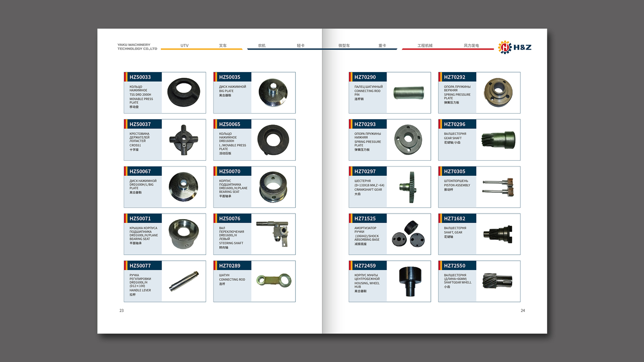Open the HZ50037 cross part photo

pyautogui.click(x=183, y=140)
